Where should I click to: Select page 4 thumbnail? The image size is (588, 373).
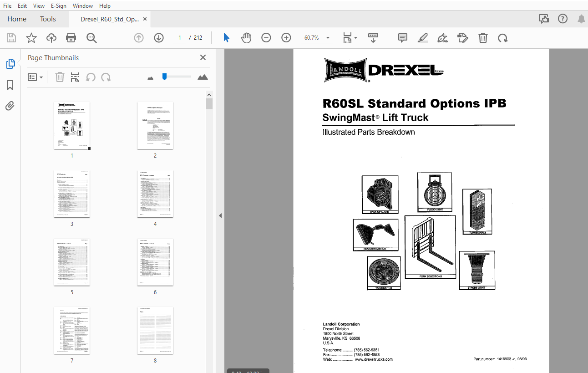155,194
